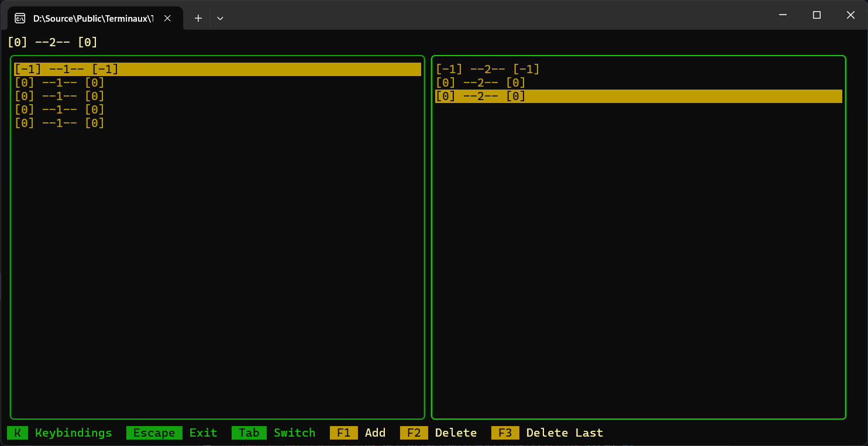Pick the unhighlighted "[0] --2-- [0]" row in right list
The image size is (868, 446).
pyautogui.click(x=481, y=83)
